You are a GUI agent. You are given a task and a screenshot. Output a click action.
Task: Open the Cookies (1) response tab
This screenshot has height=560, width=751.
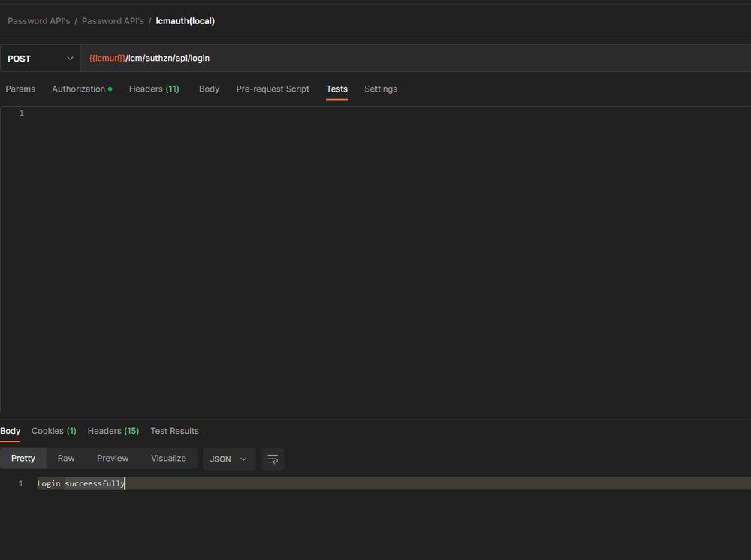click(53, 431)
